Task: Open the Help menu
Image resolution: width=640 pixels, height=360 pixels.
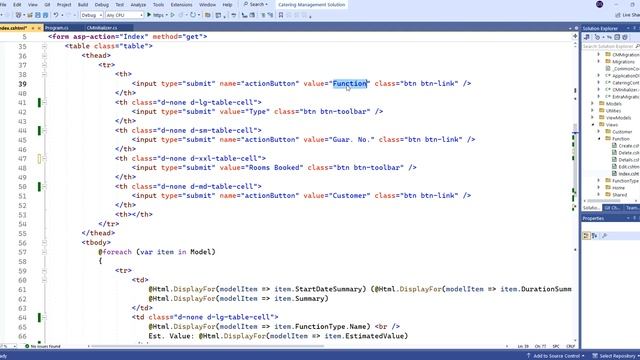Action: [x=227, y=4]
